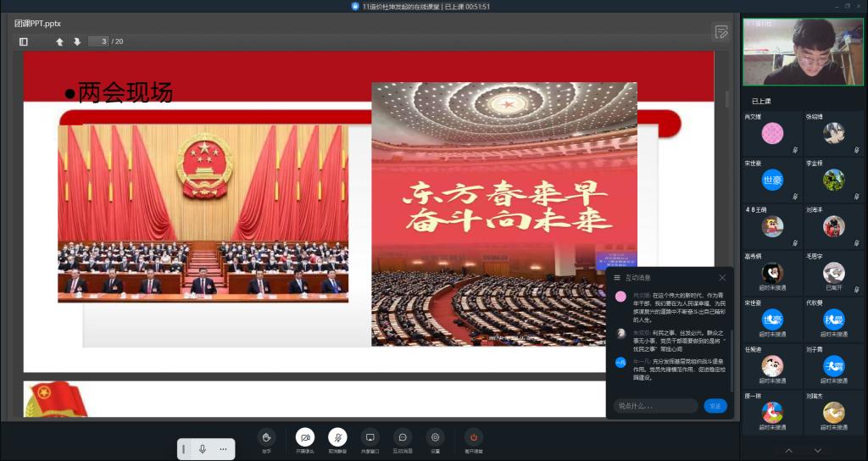The image size is (868, 461).
Task: Open the share window (共享窗口) tool
Action: pyautogui.click(x=370, y=437)
